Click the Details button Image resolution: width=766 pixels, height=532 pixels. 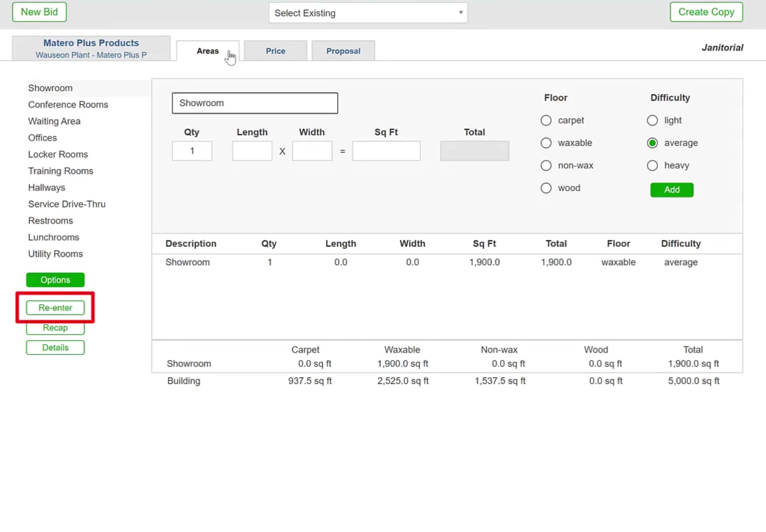coord(55,348)
